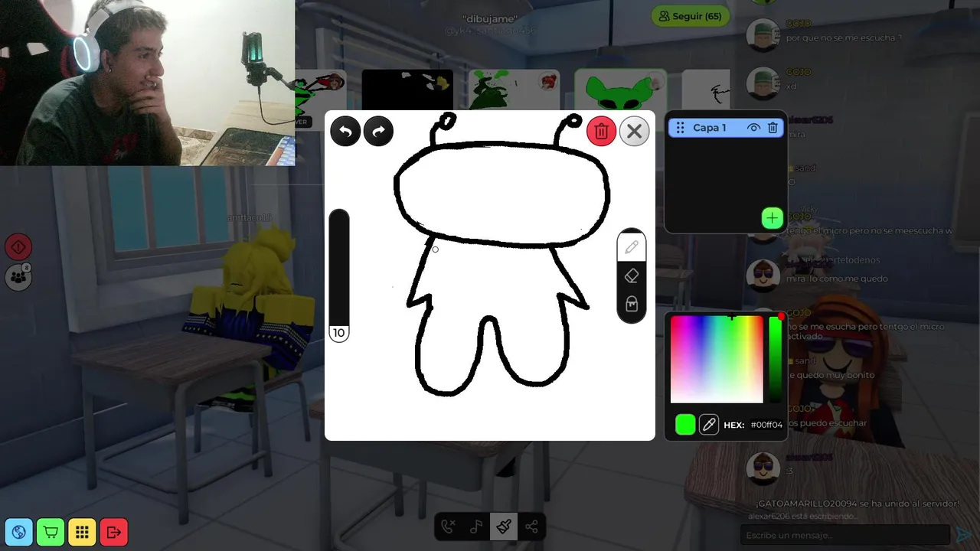Viewport: 980px width, 551px height.
Task: Open the dark green splatter drawing thumbnail
Action: tap(514, 90)
